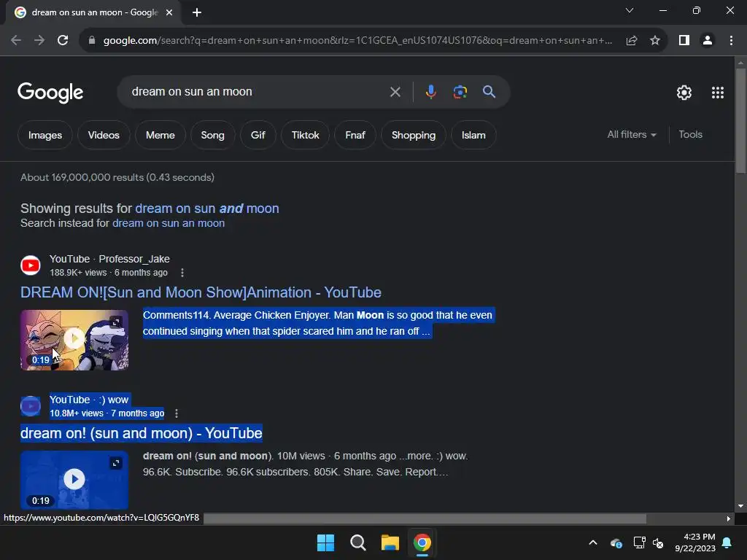The height and width of the screenshot is (560, 747).
Task: Click the magnifier search button
Action: 489,92
